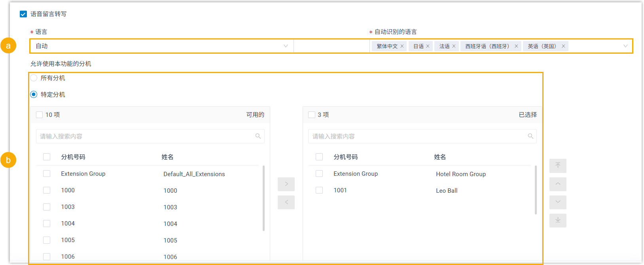Screen dimensions: 644x265
Task: Select the 所有分机 radio option
Action: tap(34, 78)
